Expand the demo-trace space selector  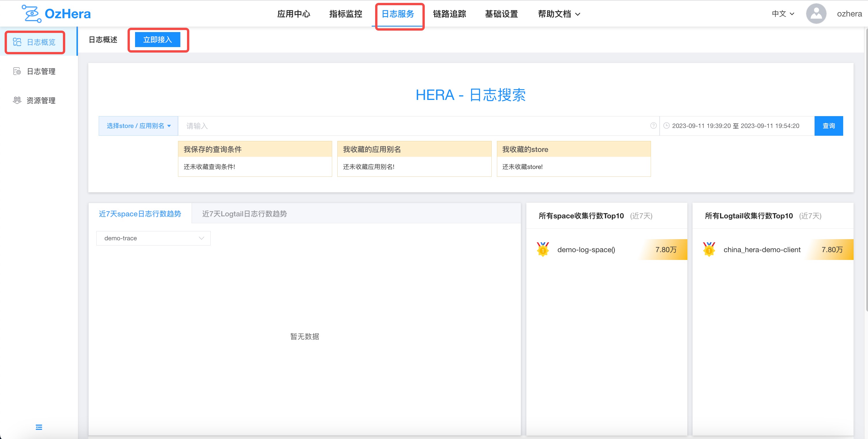point(153,238)
